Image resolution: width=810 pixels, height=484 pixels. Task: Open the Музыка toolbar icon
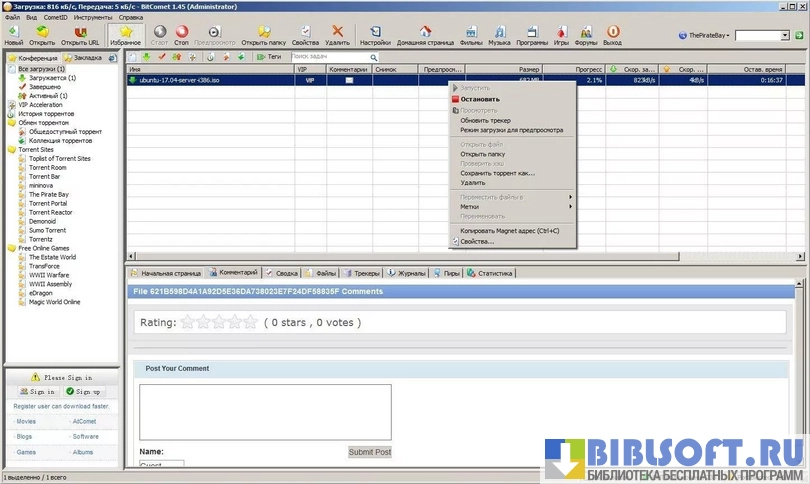(499, 35)
